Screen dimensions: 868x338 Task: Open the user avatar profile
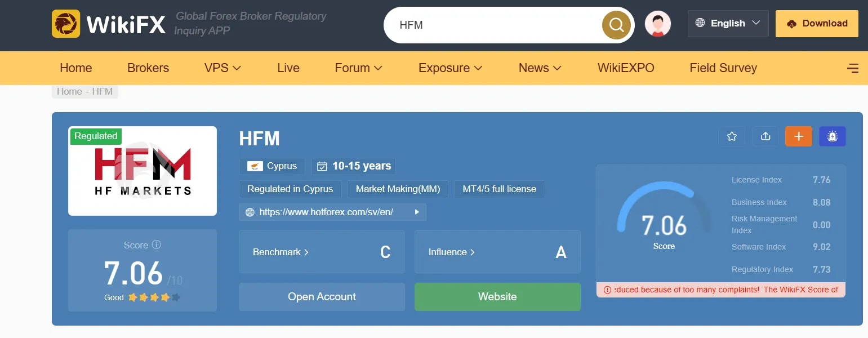[x=658, y=24]
